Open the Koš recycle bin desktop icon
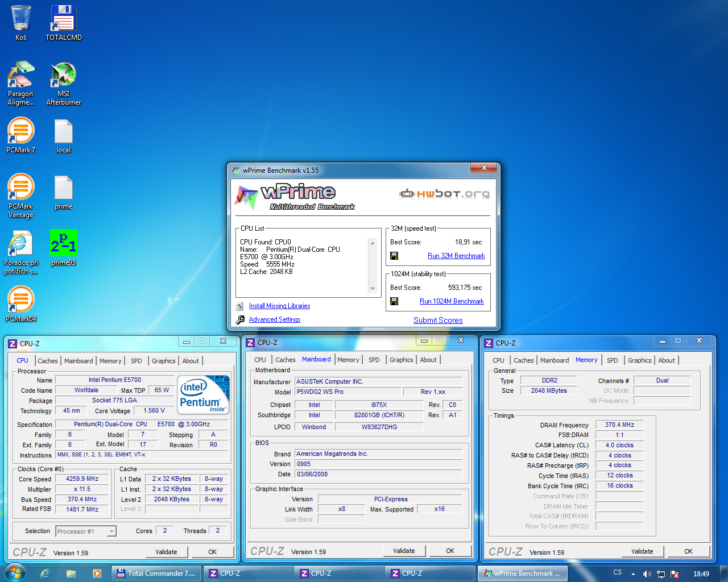728x582 pixels. coord(20,23)
